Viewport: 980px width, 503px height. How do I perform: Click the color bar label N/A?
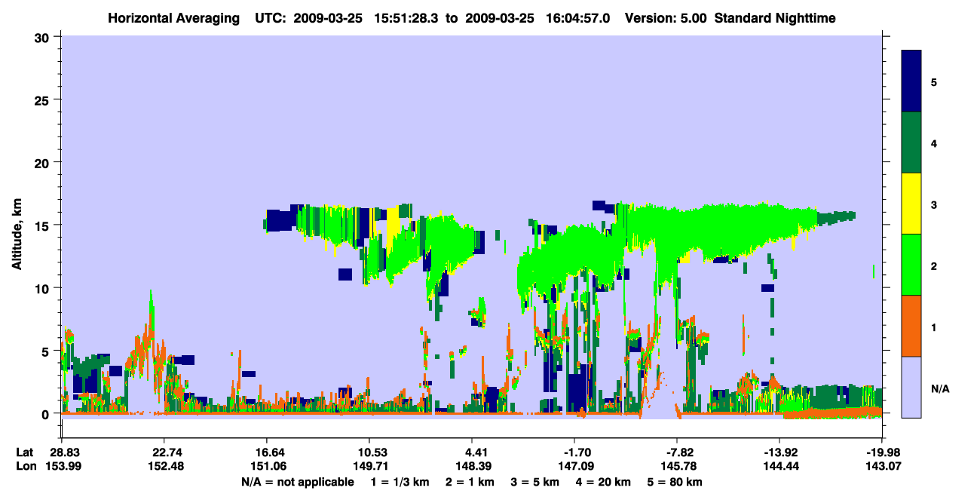pyautogui.click(x=939, y=389)
